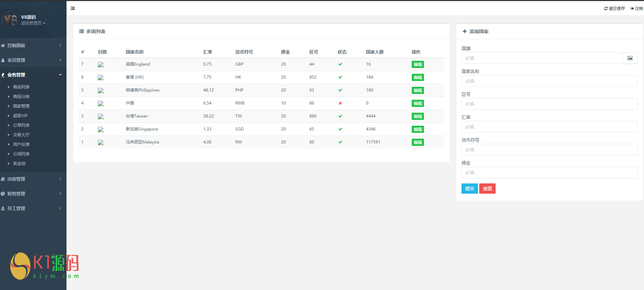Click the status check for 新加坡Singapore
Image resolution: width=644 pixels, height=290 pixels.
(x=340, y=129)
